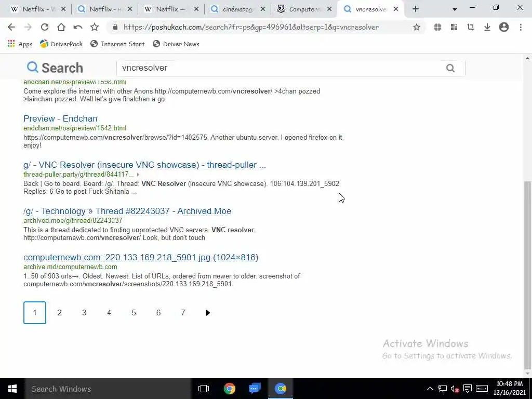This screenshot has width=532, height=399.
Task: Click the archive.md/computernewb.com URL text
Action: point(70,267)
